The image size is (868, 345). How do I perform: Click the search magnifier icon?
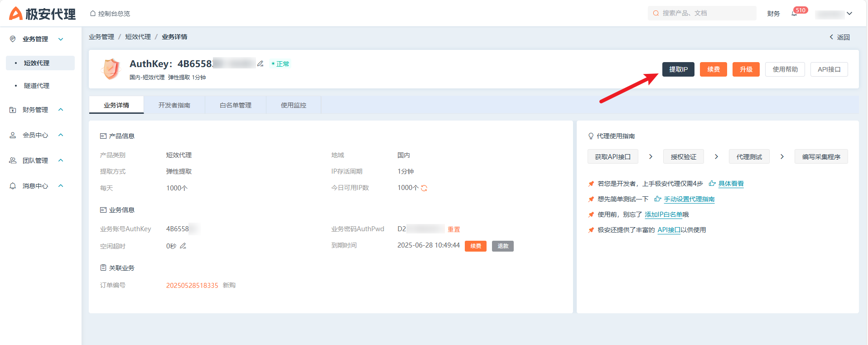coord(656,14)
